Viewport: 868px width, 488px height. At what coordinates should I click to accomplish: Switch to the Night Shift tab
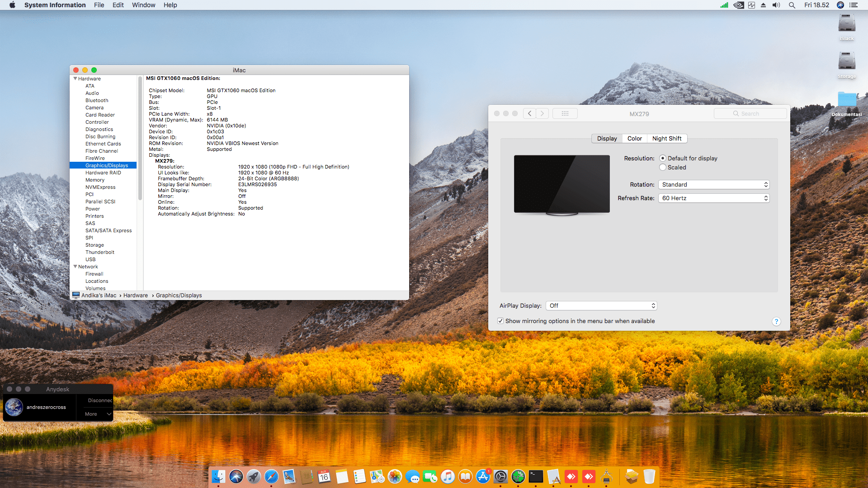[667, 138]
